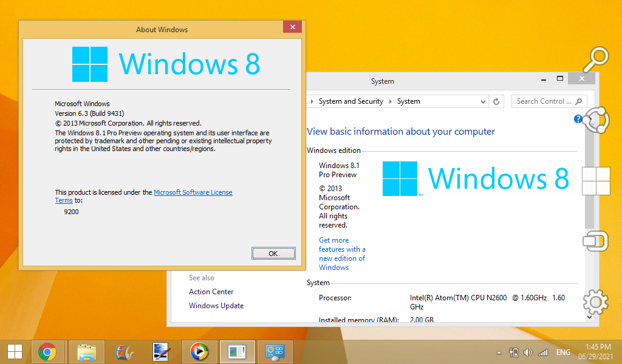
Task: Refresh the System window
Action: point(496,102)
